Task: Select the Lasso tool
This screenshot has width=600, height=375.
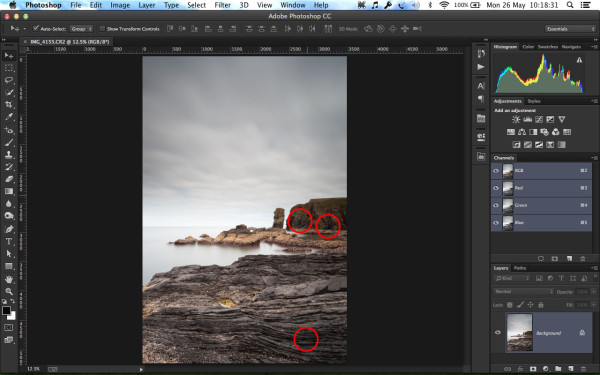Action: [9, 80]
